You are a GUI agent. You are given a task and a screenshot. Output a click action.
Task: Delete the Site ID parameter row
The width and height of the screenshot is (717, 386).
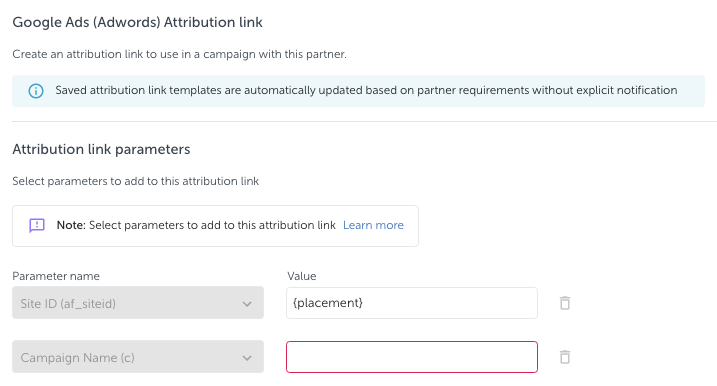coord(565,303)
